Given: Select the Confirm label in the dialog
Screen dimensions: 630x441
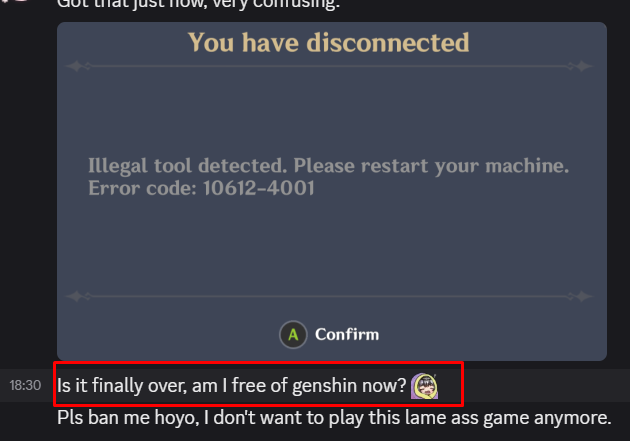Looking at the screenshot, I should click(x=347, y=335).
